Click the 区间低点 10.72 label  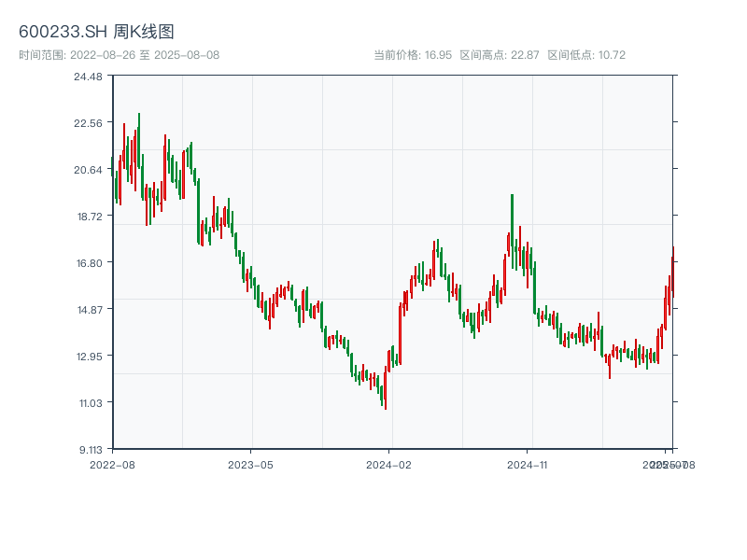point(586,55)
